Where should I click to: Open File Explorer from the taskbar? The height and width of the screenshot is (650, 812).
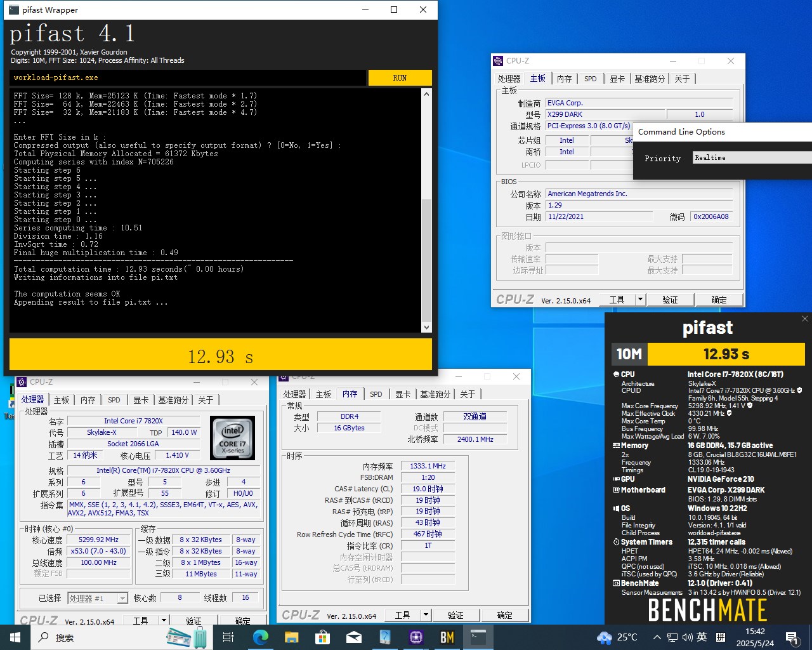[291, 637]
